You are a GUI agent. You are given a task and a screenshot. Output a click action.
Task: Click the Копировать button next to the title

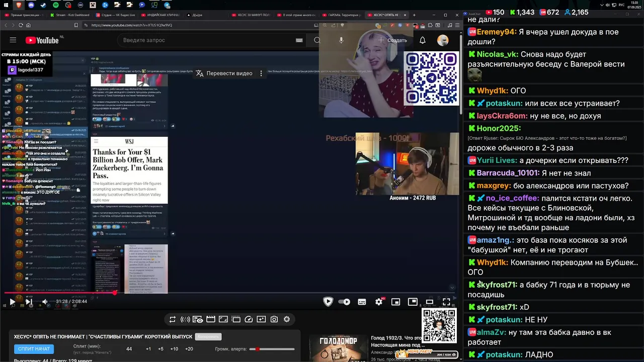tap(208, 336)
